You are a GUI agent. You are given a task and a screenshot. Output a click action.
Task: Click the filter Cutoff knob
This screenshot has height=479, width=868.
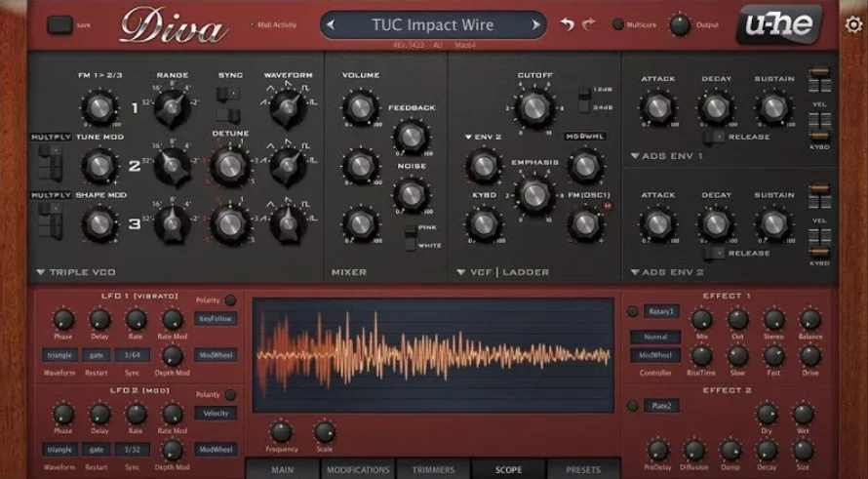pos(533,105)
